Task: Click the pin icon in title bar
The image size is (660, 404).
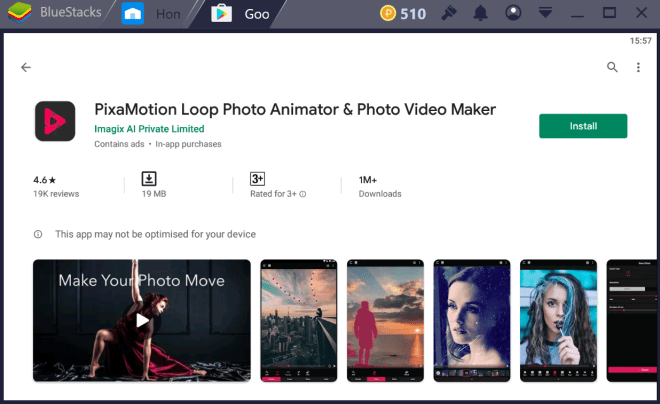Action: pyautogui.click(x=449, y=13)
